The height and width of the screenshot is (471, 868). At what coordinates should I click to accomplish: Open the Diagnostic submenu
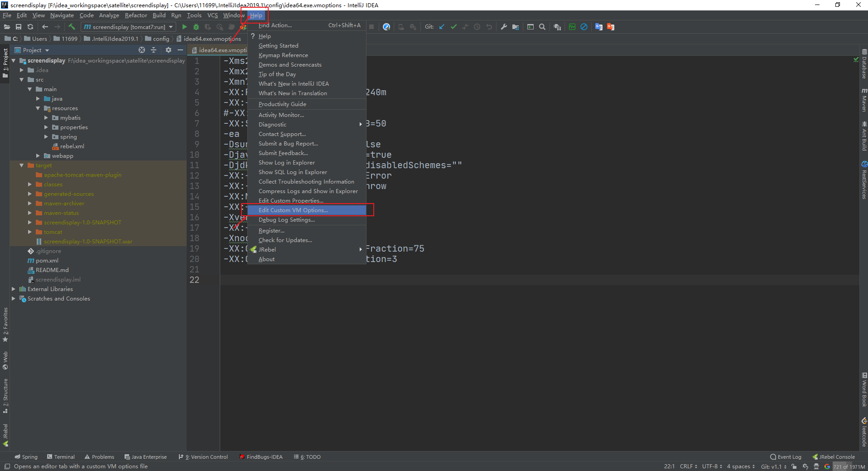pos(307,125)
